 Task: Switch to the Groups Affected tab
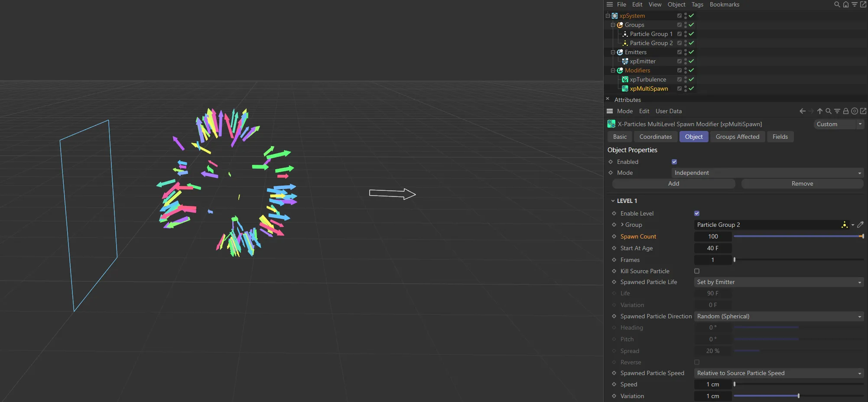737,137
